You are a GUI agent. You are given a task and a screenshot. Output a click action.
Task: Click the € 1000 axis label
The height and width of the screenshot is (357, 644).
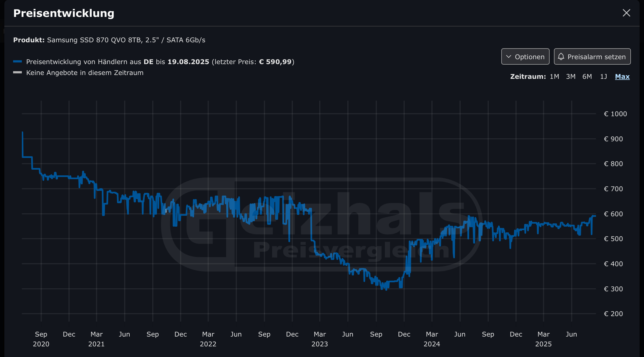(615, 114)
